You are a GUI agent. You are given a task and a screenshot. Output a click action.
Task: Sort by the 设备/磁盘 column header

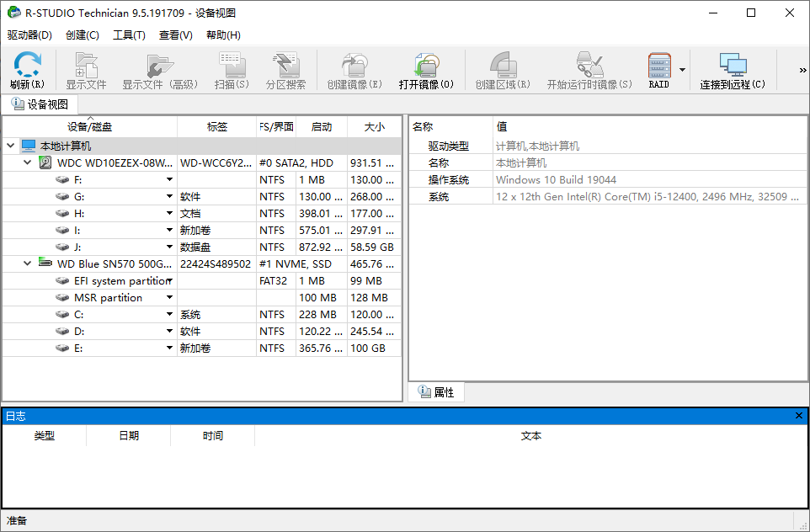click(90, 127)
